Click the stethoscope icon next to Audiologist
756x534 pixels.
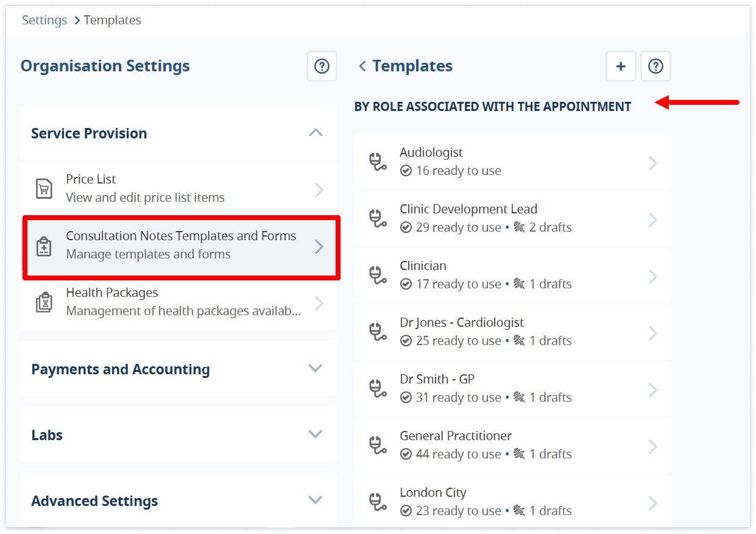[378, 162]
